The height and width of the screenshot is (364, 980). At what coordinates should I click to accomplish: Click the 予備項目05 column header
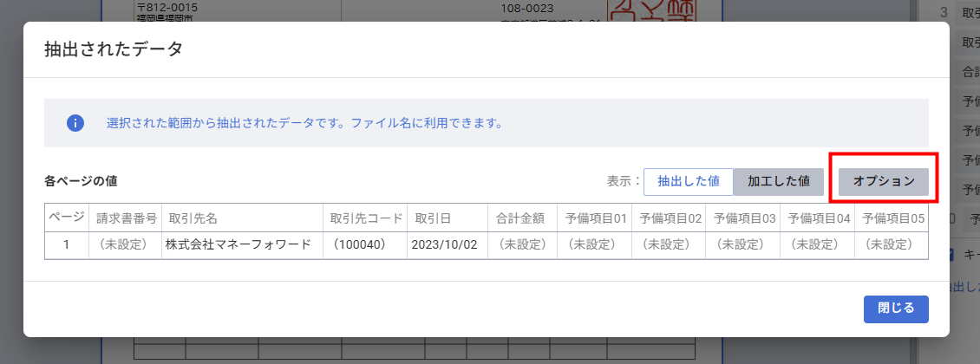click(x=892, y=218)
